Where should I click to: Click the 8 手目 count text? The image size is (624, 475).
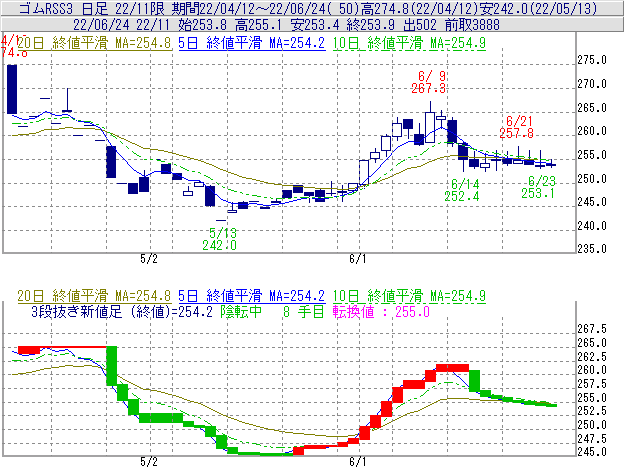(x=304, y=311)
